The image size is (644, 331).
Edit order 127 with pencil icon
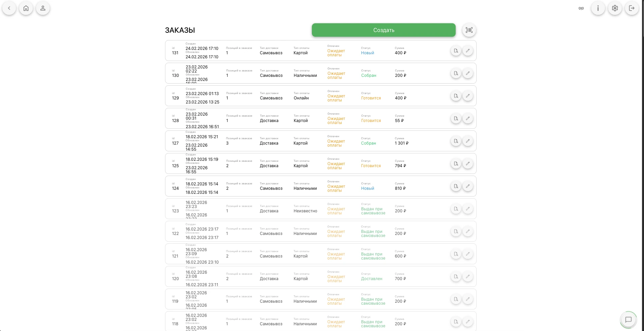(x=467, y=141)
